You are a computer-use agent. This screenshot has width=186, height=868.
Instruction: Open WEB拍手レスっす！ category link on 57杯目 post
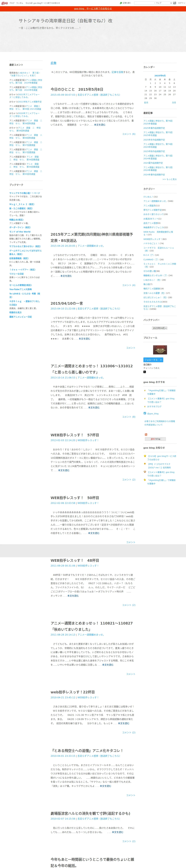click(88, 440)
